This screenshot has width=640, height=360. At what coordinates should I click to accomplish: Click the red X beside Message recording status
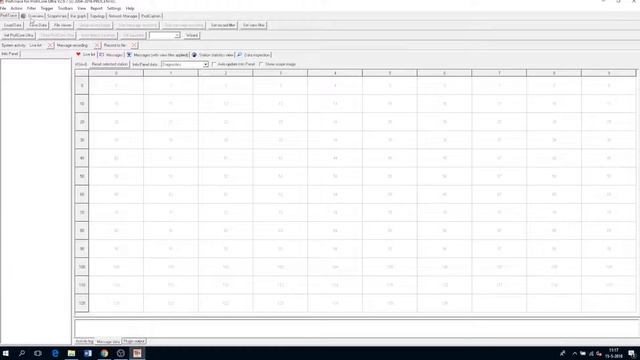coord(97,45)
